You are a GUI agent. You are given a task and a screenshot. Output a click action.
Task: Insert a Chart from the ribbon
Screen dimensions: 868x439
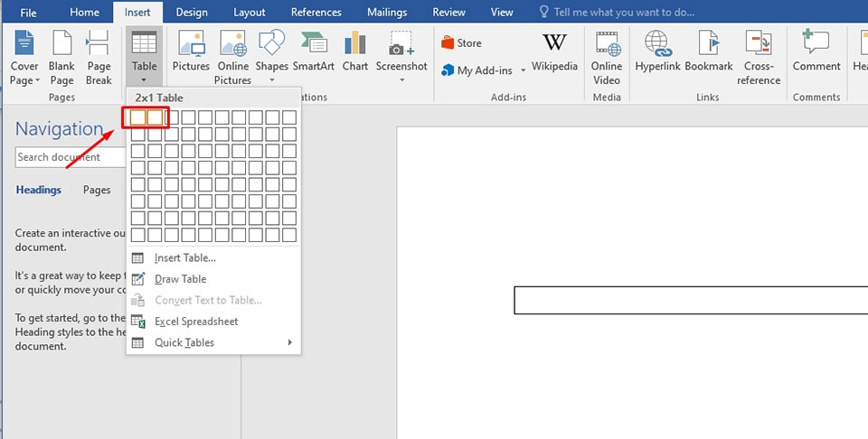tap(354, 43)
